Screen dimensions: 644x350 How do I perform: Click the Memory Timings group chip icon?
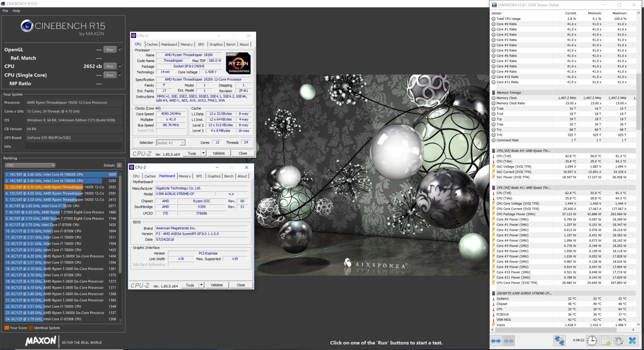tap(493, 93)
